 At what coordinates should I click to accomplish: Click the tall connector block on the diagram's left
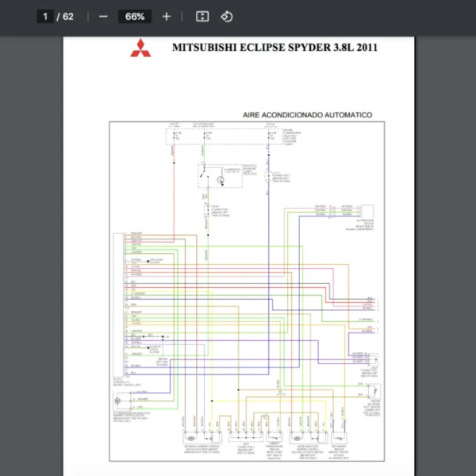[118, 305]
